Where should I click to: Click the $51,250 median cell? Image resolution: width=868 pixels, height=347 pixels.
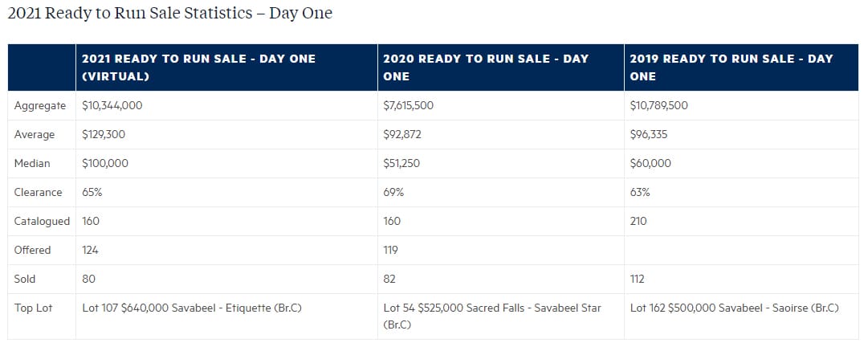pyautogui.click(x=402, y=163)
